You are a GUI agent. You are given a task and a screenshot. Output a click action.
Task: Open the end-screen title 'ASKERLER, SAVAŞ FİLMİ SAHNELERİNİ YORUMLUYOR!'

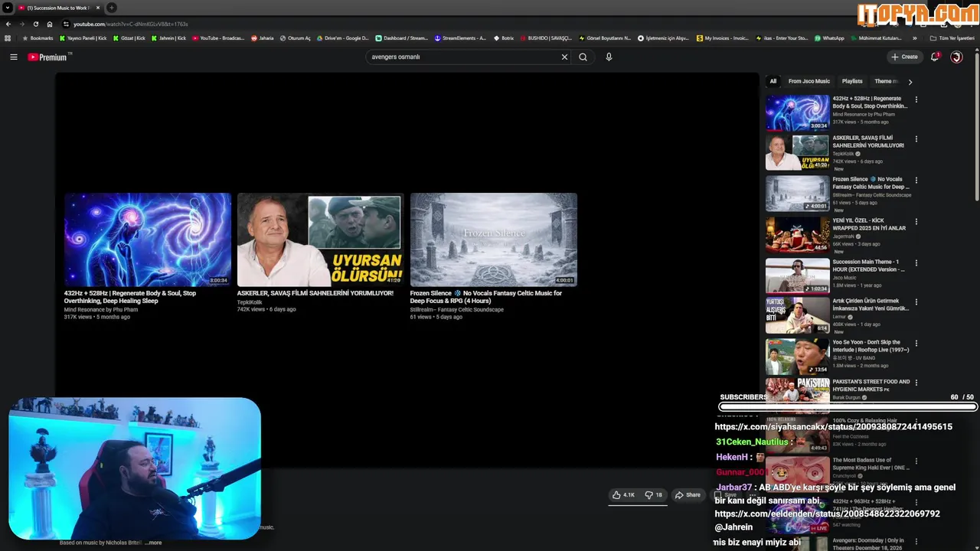pos(315,293)
